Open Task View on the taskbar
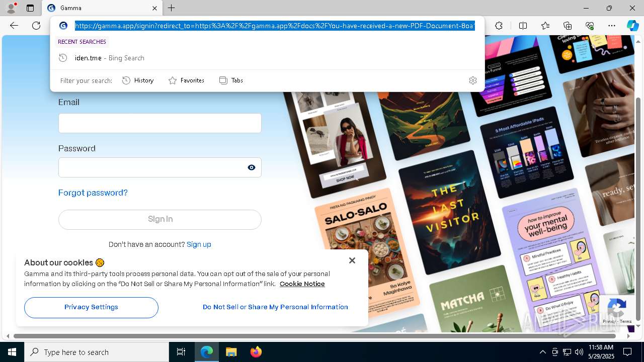The height and width of the screenshot is (362, 644). pos(181,352)
